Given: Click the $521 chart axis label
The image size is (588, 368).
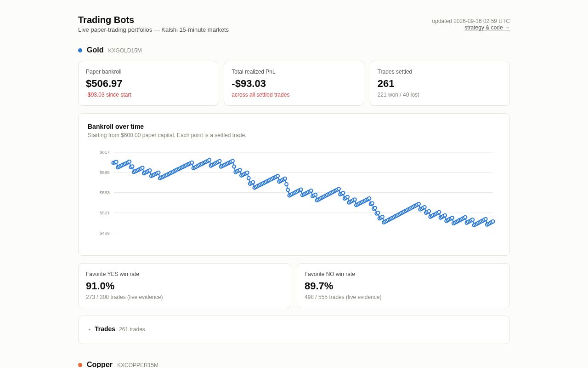Looking at the screenshot, I should (105, 213).
